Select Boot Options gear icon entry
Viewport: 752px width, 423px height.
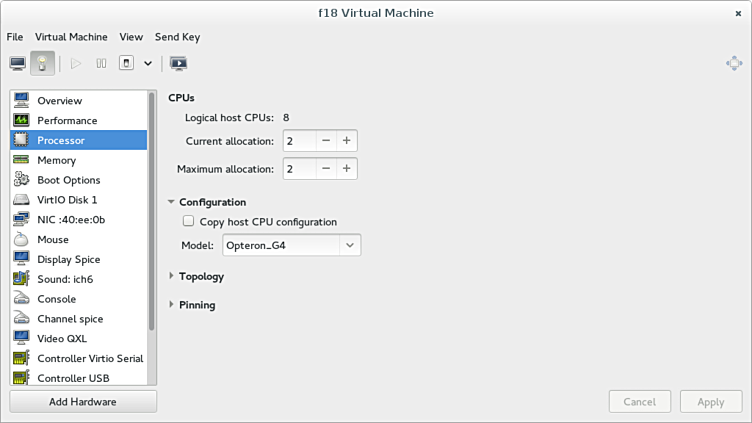[68, 180]
